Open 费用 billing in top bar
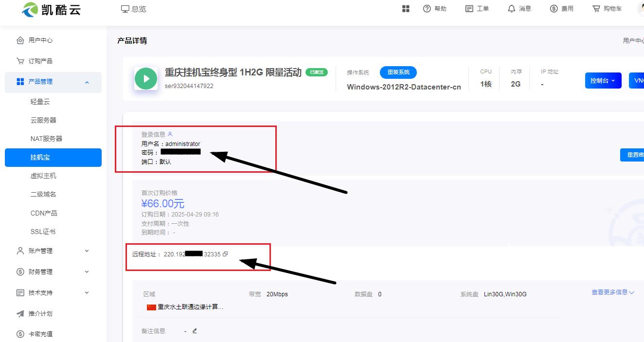 click(x=562, y=9)
